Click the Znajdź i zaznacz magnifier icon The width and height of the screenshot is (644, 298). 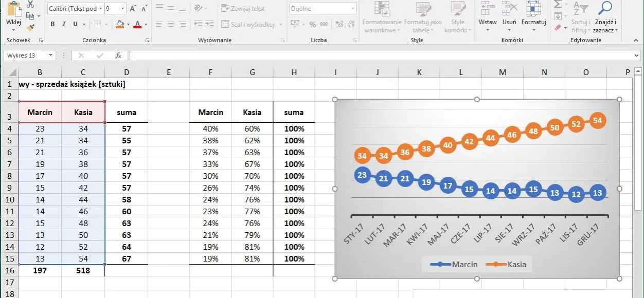pyautogui.click(x=605, y=8)
